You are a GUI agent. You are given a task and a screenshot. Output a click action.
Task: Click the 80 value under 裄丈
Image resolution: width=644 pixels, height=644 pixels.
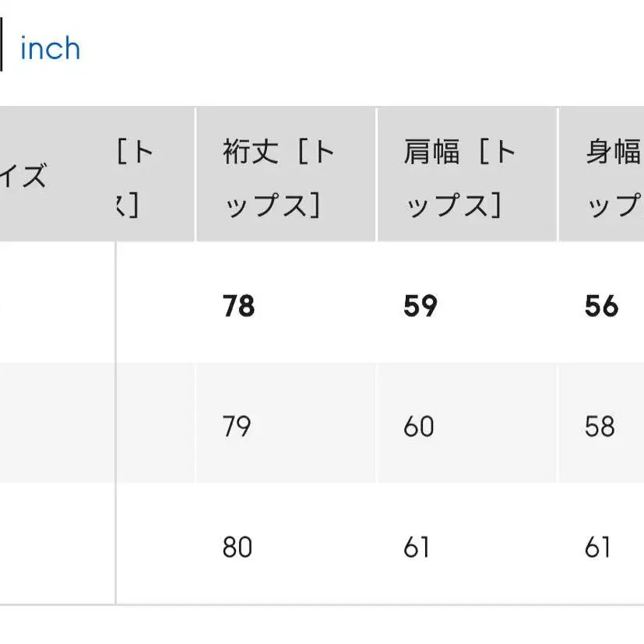[x=237, y=547]
